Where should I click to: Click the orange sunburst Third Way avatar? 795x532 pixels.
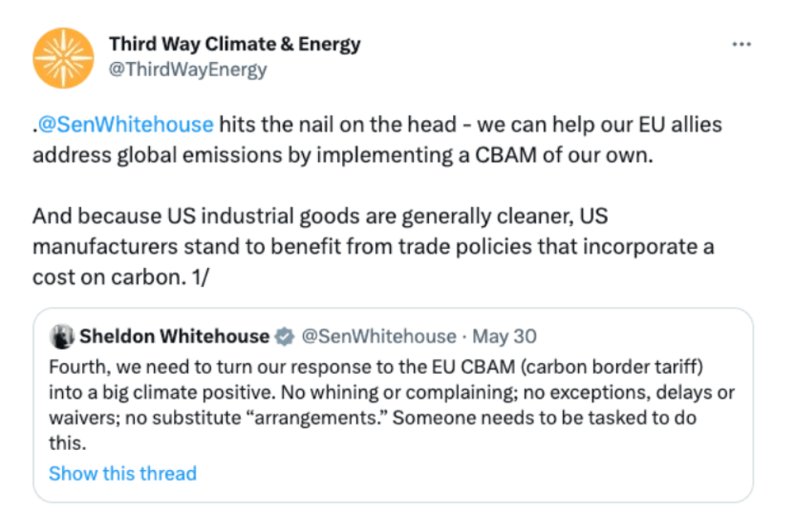[x=63, y=57]
